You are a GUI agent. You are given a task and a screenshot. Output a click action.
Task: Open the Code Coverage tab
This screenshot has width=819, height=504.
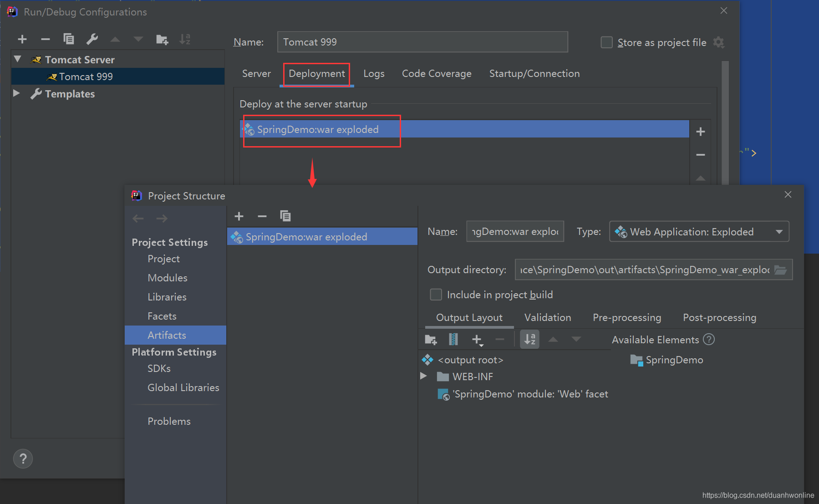tap(437, 74)
